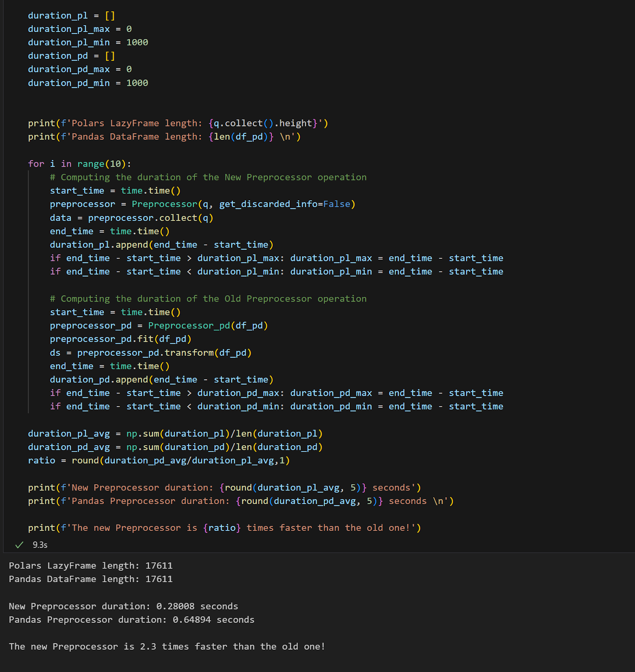Click the False value of get_discarded_info
The width and height of the screenshot is (635, 672).
pos(336,204)
